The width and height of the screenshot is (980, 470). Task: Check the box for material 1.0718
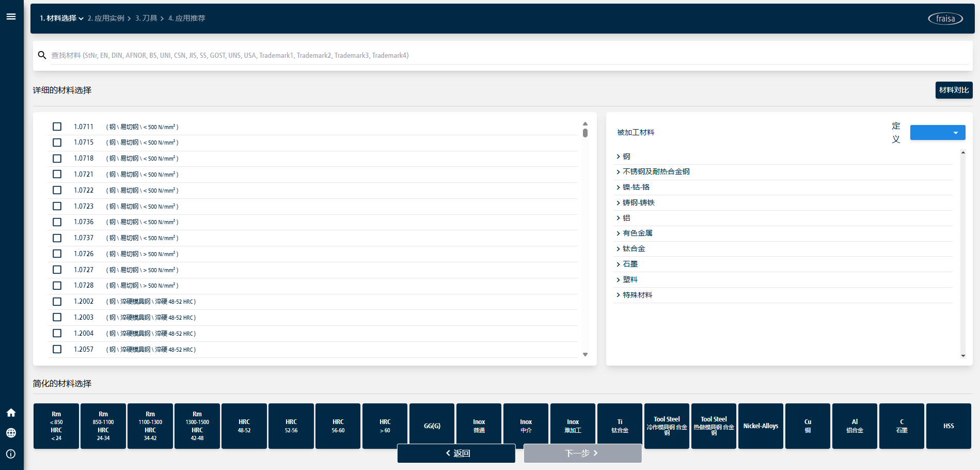pos(57,159)
